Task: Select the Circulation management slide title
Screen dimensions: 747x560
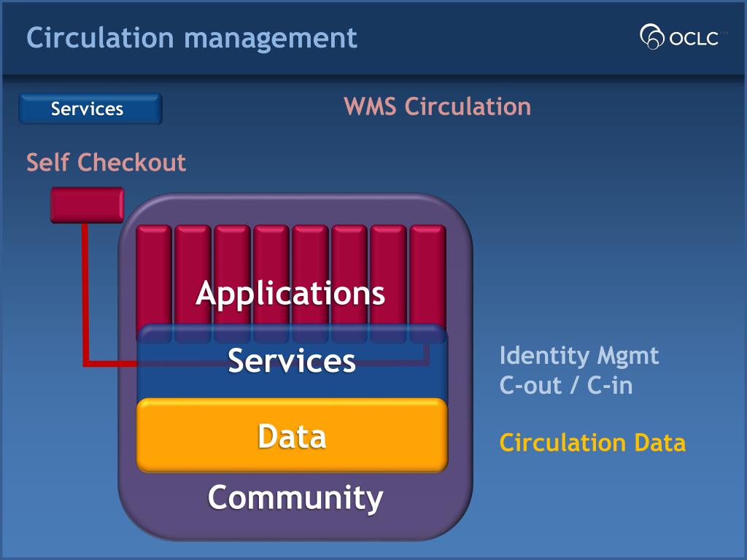Action: click(192, 38)
